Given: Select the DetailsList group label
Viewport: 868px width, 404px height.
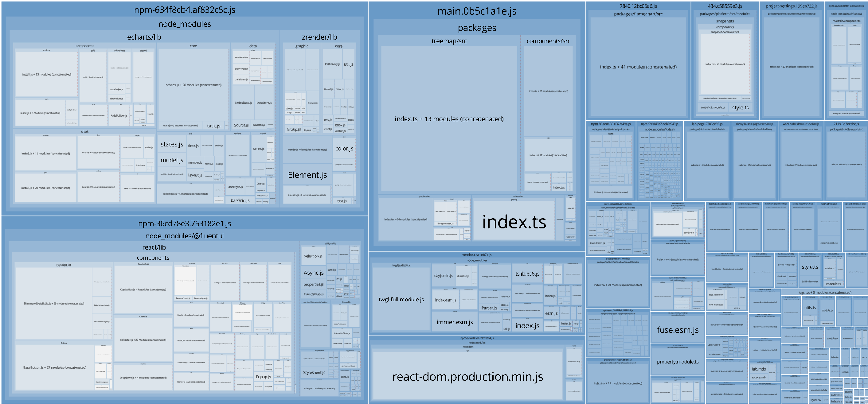Looking at the screenshot, I should click(x=64, y=265).
